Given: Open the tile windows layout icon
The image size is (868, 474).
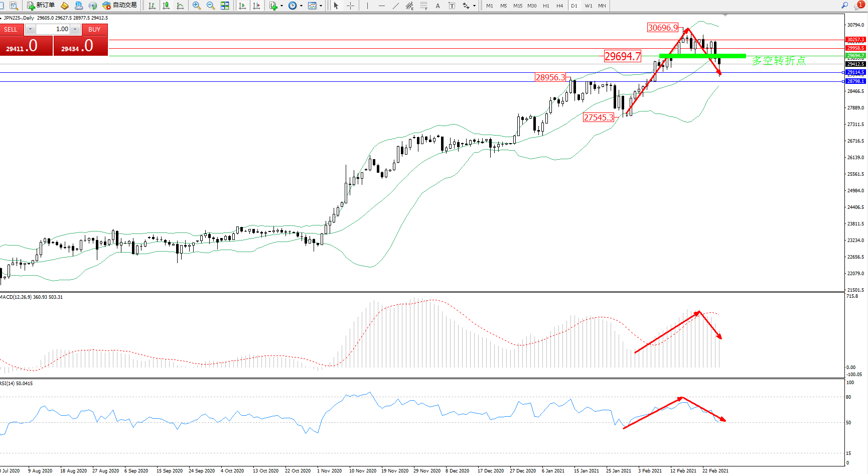Looking at the screenshot, I should tap(225, 6).
